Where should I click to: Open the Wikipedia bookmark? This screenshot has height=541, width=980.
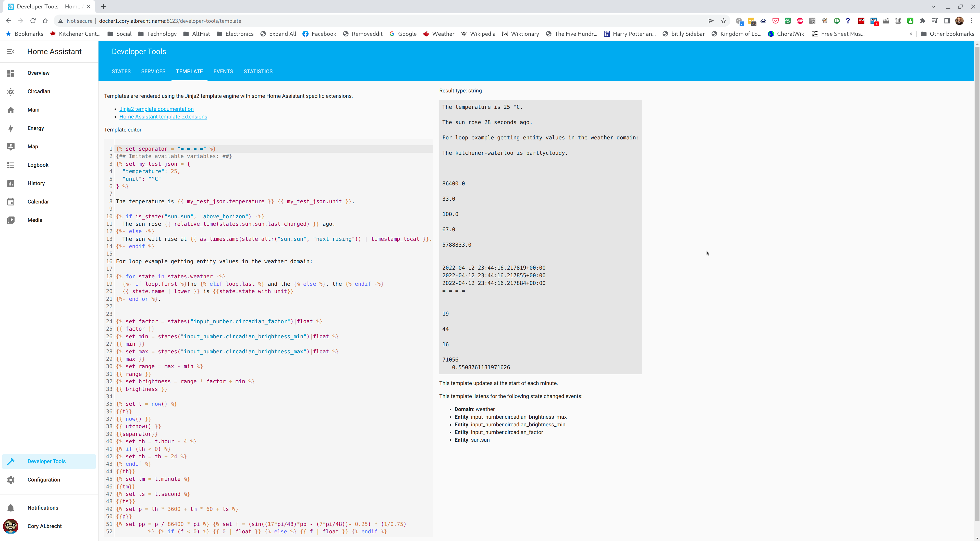pyautogui.click(x=478, y=34)
